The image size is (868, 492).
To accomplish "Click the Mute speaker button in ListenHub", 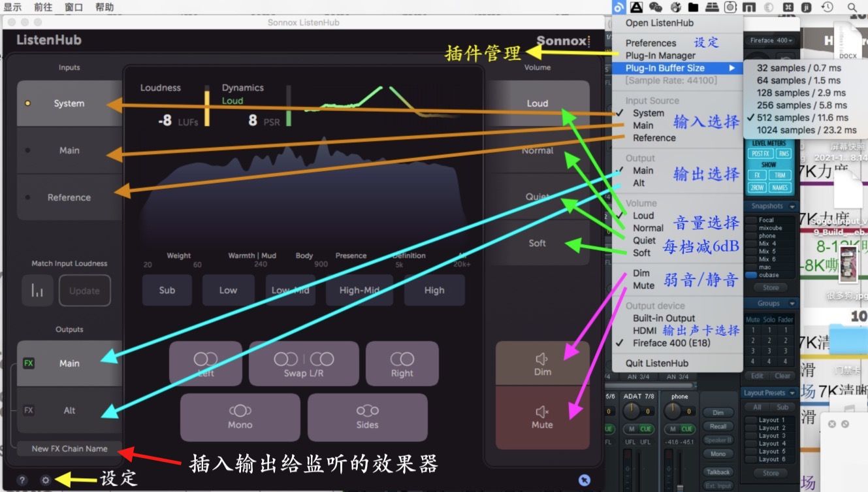I will 542,417.
